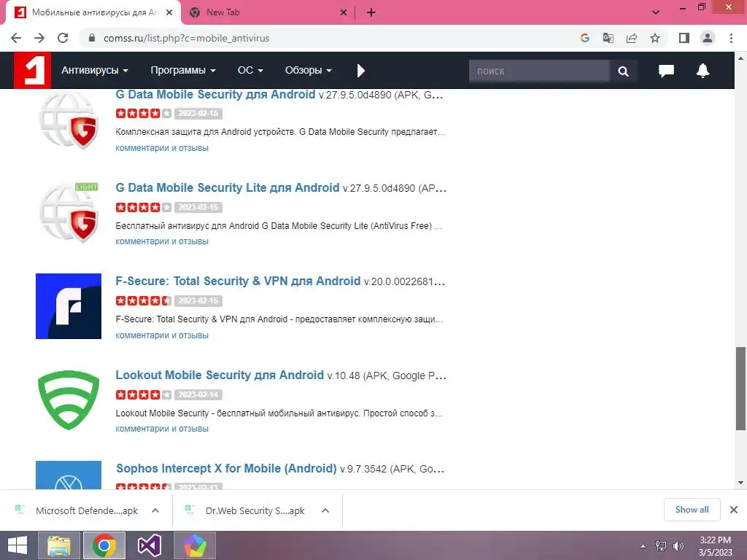
Task: Open F-Secure app logo thumbnail
Action: (x=69, y=306)
